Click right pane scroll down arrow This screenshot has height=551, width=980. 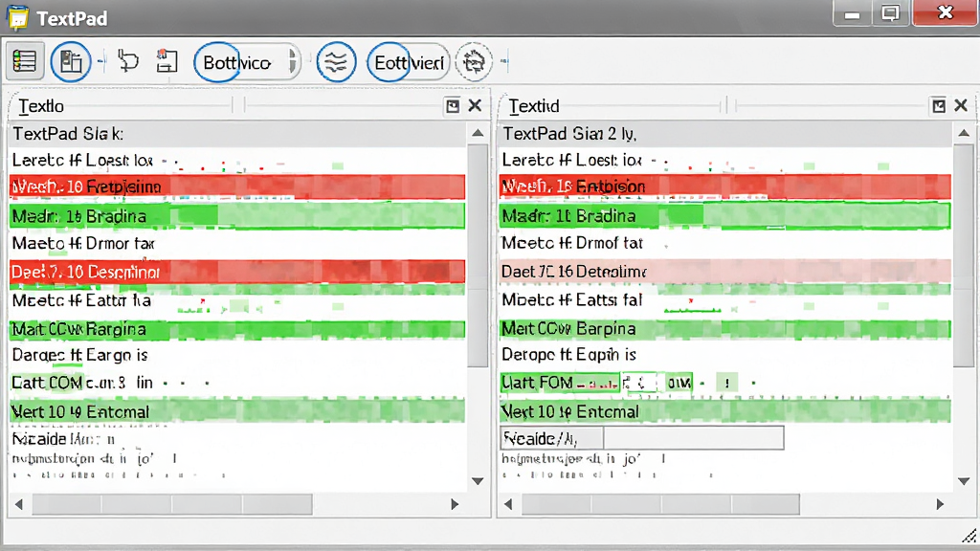(964, 481)
